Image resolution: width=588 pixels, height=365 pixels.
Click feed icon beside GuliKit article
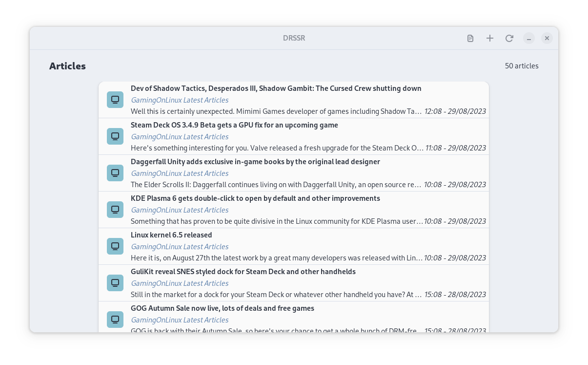pyautogui.click(x=115, y=283)
